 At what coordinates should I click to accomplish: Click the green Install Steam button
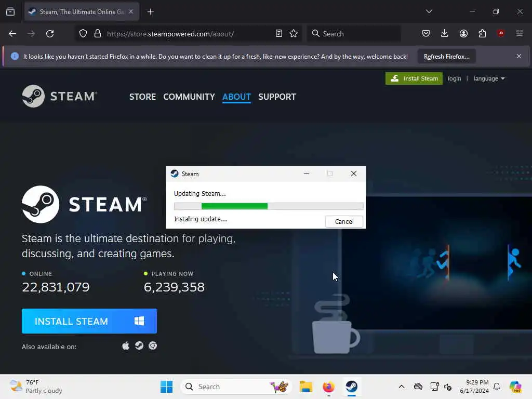tap(414, 78)
